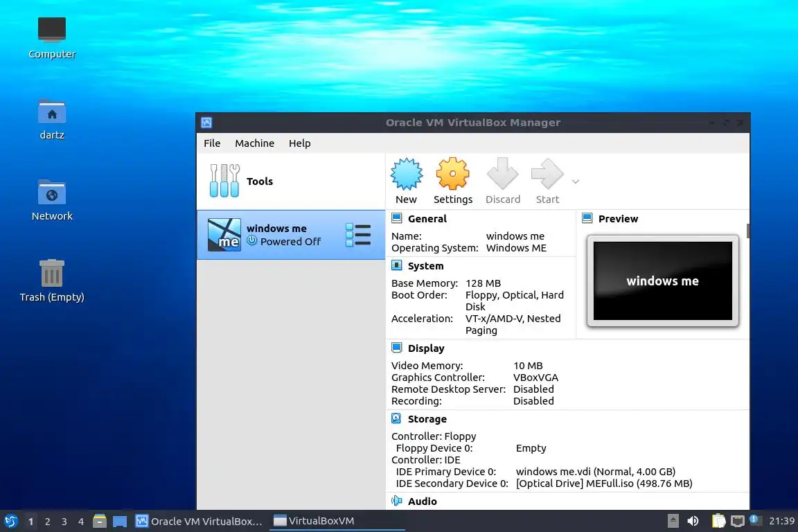The height and width of the screenshot is (532, 798).
Task: Click the clipboard tray icon
Action: tap(718, 521)
